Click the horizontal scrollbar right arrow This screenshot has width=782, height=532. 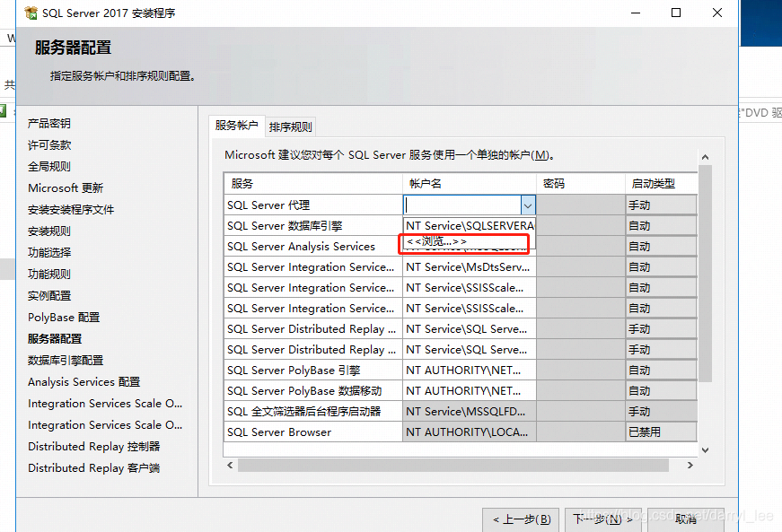pyautogui.click(x=690, y=466)
